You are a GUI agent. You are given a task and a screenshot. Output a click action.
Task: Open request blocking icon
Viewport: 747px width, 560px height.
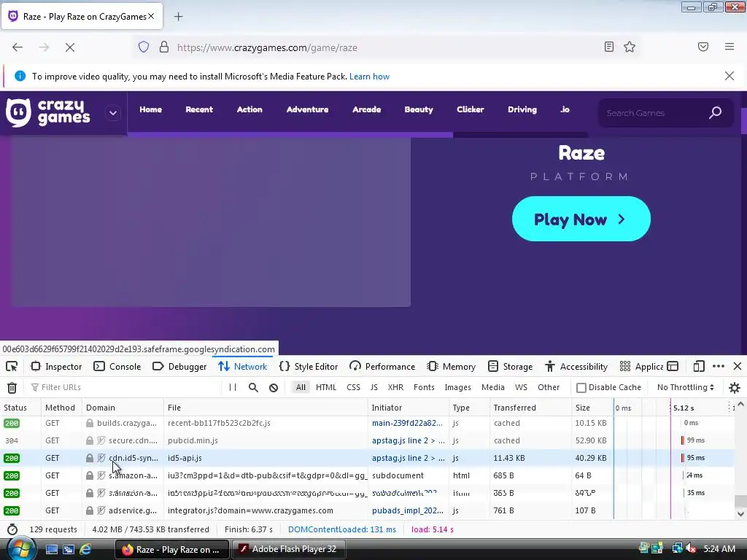[x=274, y=387]
